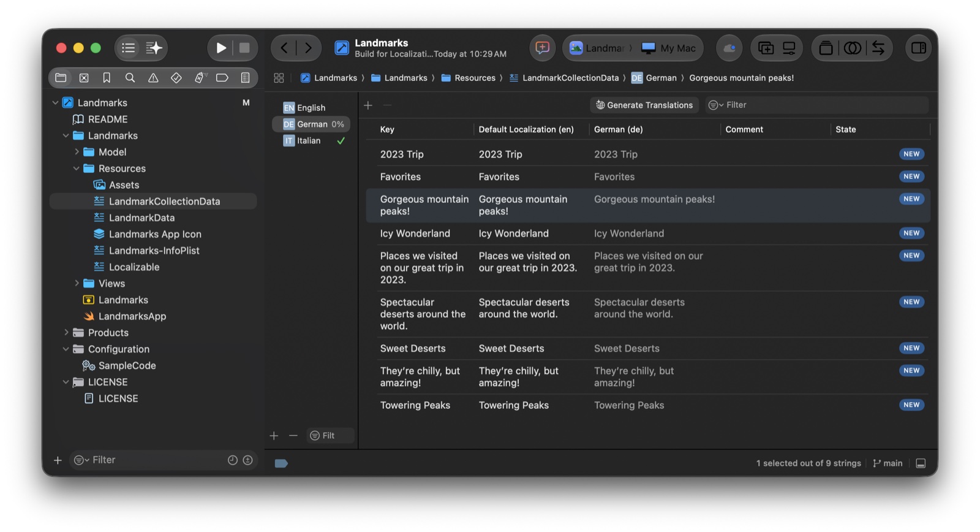The image size is (980, 532).
Task: Toggle recent files filter clock icon
Action: click(233, 460)
